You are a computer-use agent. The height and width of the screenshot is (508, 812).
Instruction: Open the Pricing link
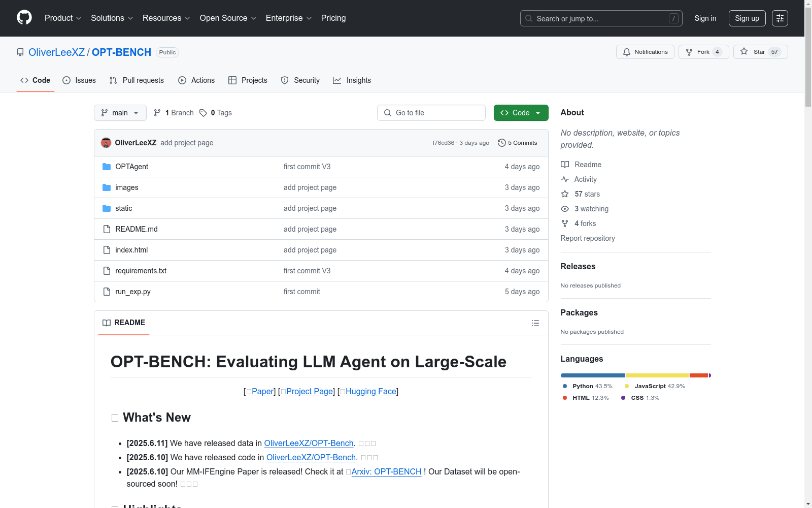pos(333,18)
